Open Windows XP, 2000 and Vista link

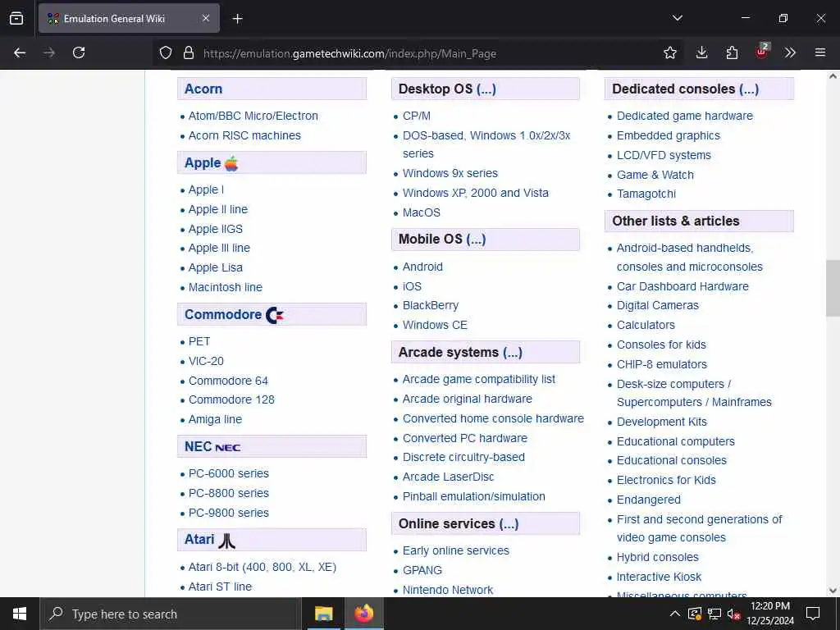click(476, 193)
